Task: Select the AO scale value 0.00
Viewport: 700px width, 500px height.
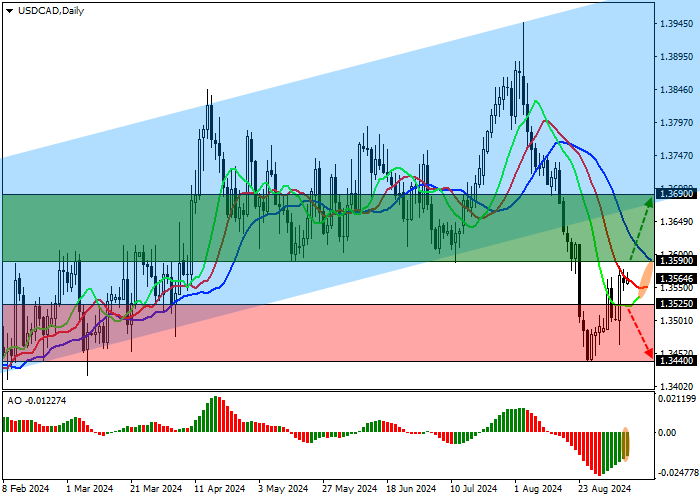Action: 667,432
